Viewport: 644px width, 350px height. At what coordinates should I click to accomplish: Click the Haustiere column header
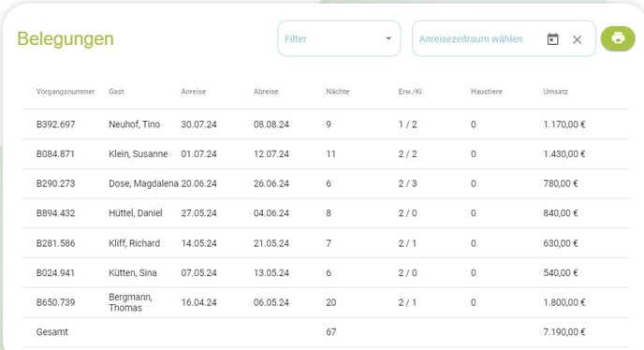click(x=487, y=92)
